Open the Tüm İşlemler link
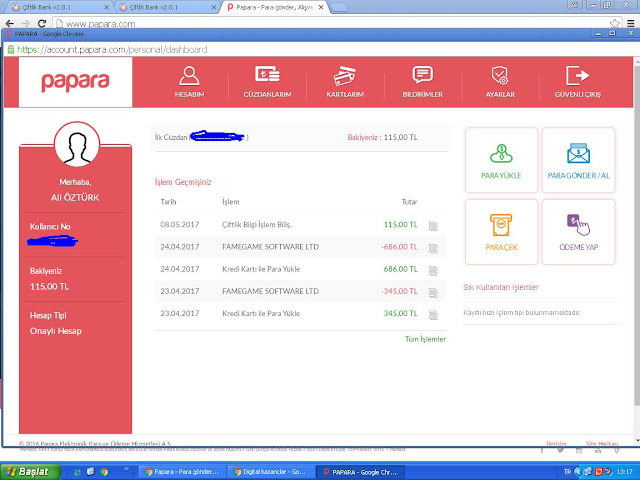This screenshot has width=640, height=480. [425, 339]
